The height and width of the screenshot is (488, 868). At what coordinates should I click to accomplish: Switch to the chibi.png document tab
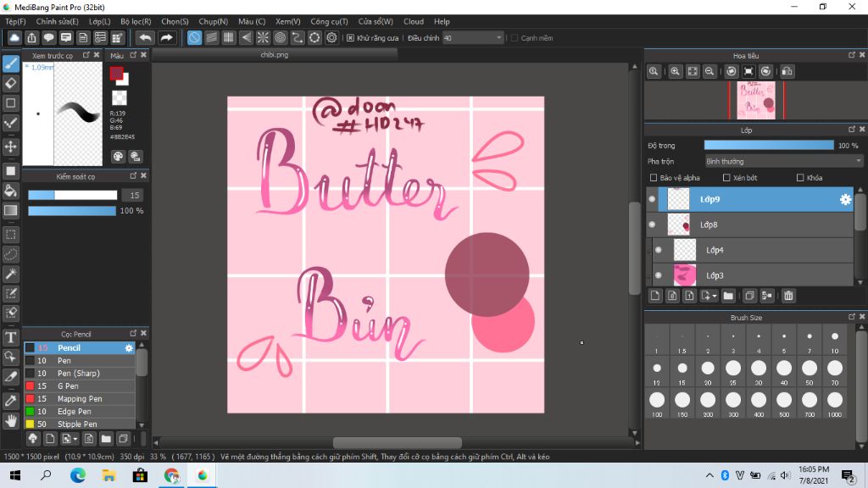point(275,54)
